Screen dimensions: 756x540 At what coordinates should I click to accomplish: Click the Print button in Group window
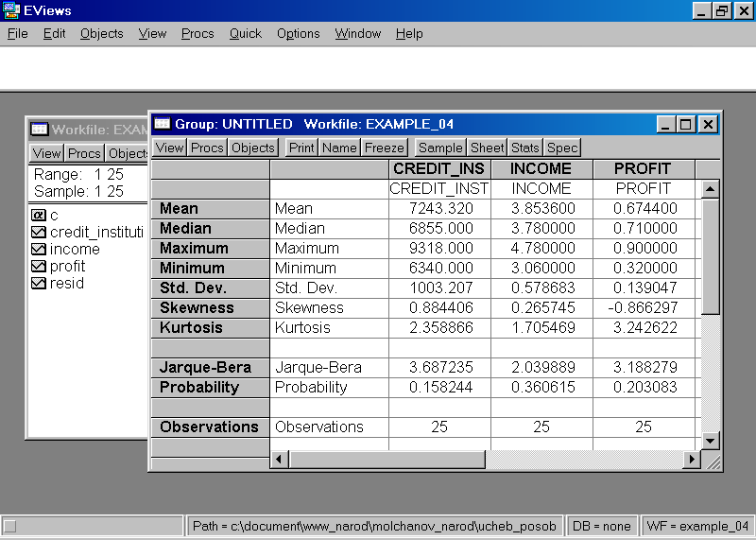[x=301, y=148]
